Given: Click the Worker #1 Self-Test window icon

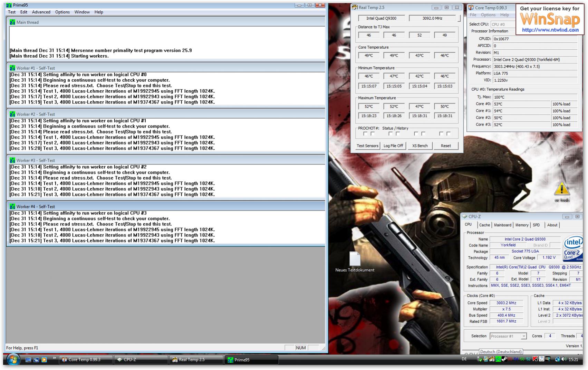Looking at the screenshot, I should 12,68.
